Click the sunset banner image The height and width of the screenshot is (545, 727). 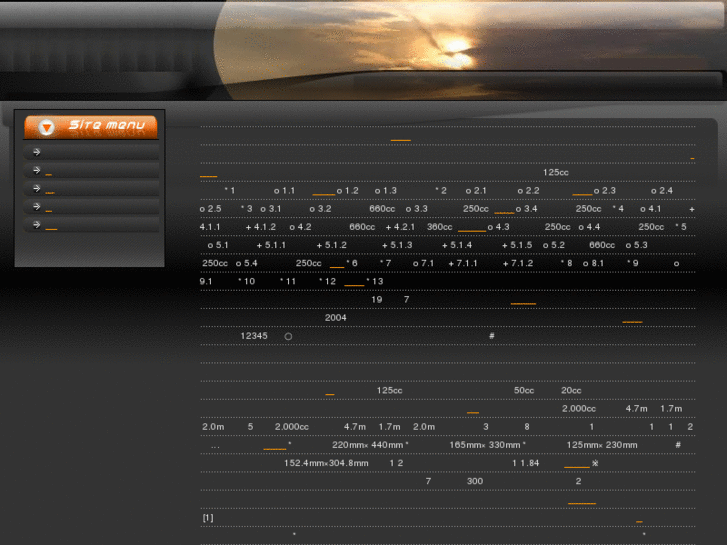point(468,50)
